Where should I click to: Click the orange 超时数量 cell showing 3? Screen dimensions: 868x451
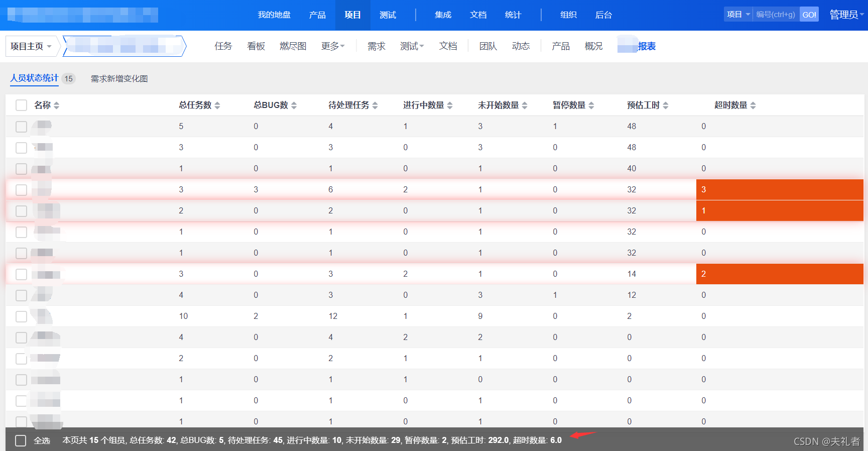(x=780, y=189)
